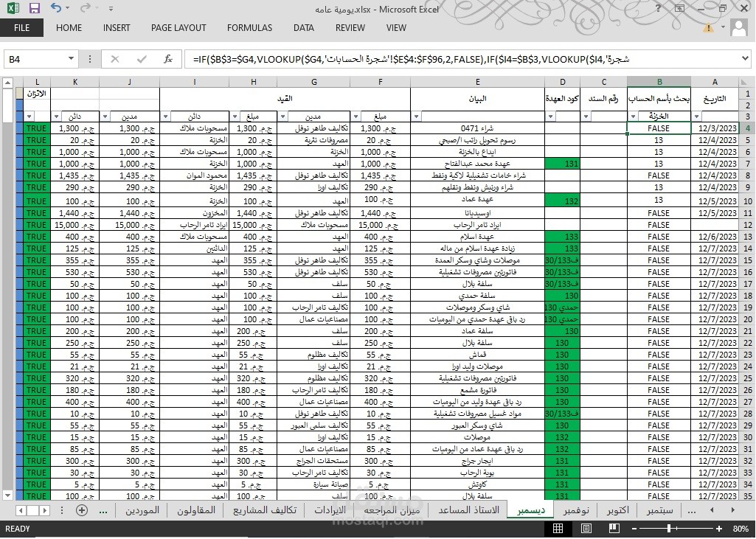Click the zoom in plus button
The height and width of the screenshot is (539, 756).
719,529
